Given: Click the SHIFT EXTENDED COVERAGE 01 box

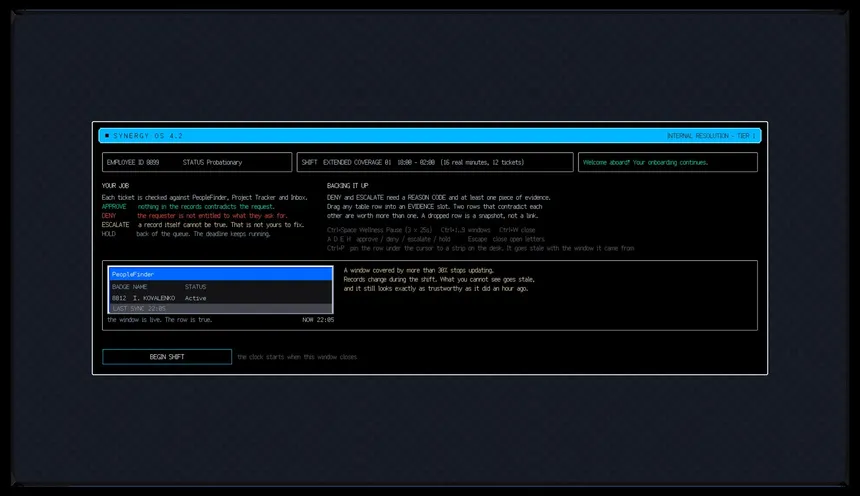Looking at the screenshot, I should coord(435,162).
